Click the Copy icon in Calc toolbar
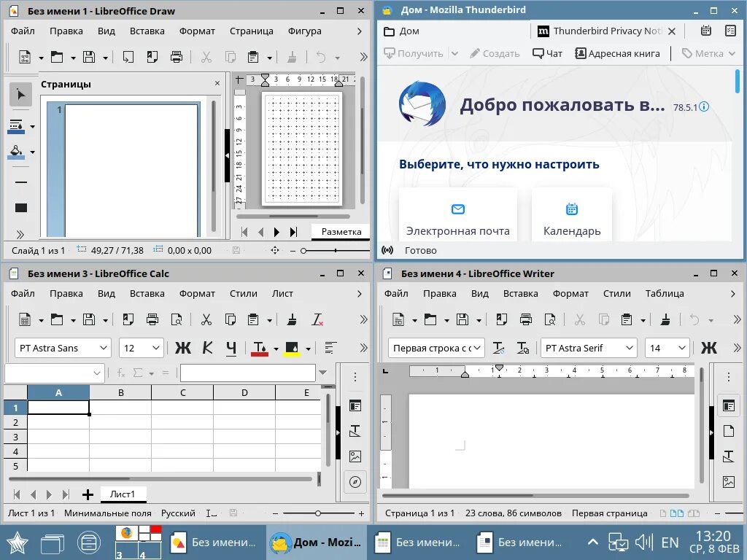 click(x=230, y=319)
